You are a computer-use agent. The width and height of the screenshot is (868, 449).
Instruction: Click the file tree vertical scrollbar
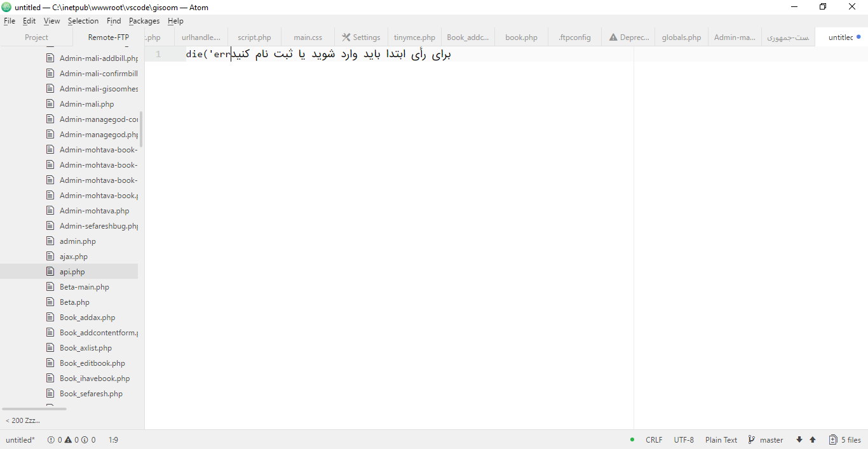[141, 129]
